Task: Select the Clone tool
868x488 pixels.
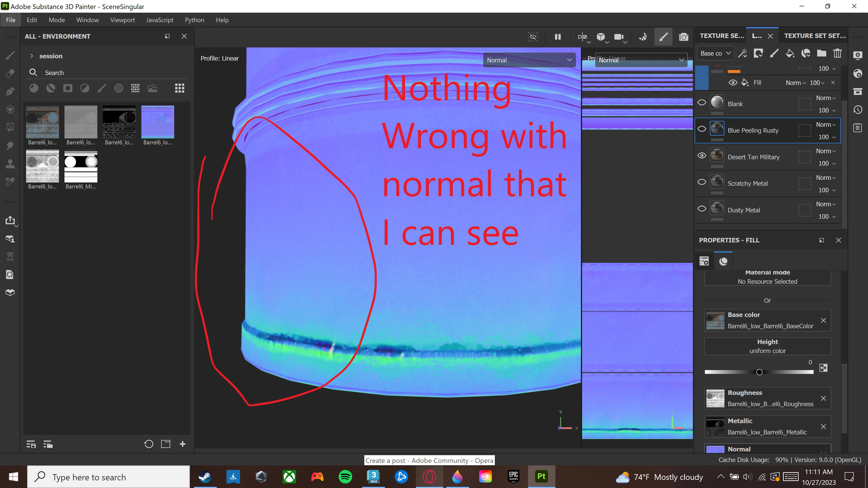Action: (x=10, y=164)
